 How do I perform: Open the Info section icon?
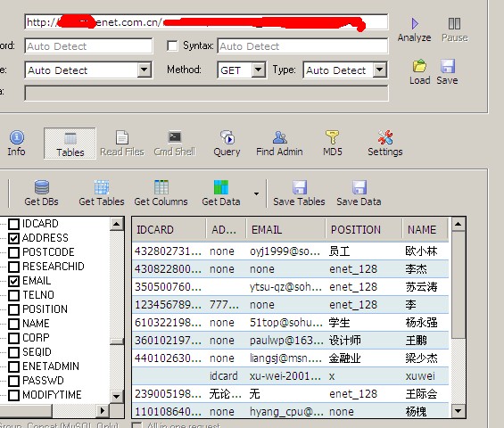(17, 137)
